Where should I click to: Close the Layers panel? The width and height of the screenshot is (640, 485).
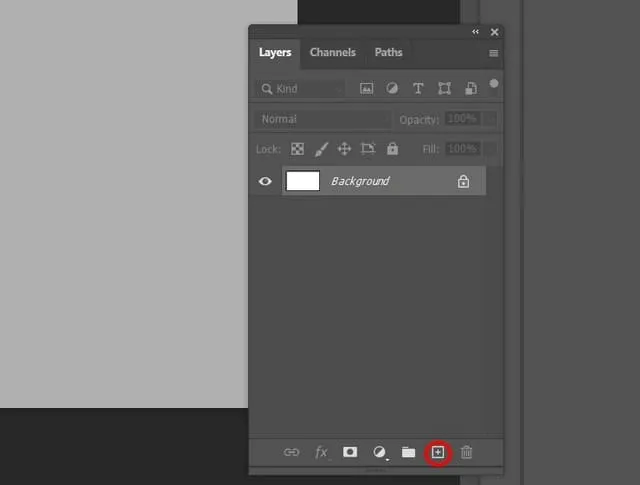point(494,32)
